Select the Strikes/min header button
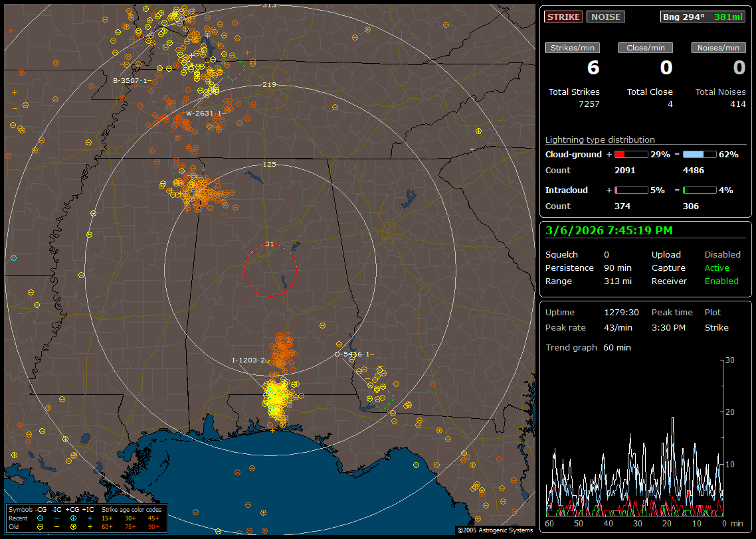756x539 pixels. click(573, 48)
